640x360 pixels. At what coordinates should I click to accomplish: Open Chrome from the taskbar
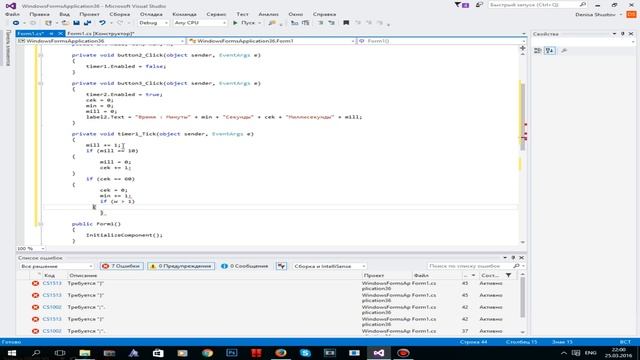coord(207,353)
